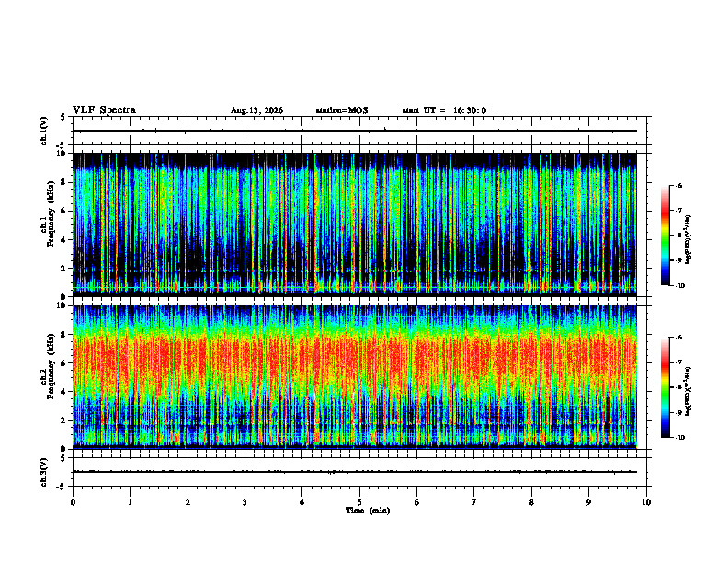
Task: Click the ch.1 spectrogram panel
Action: tap(354, 224)
